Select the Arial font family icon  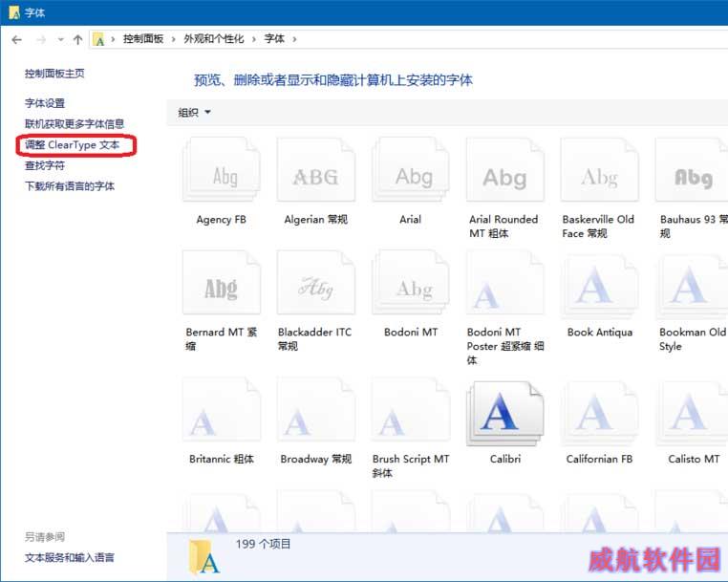pyautogui.click(x=411, y=169)
